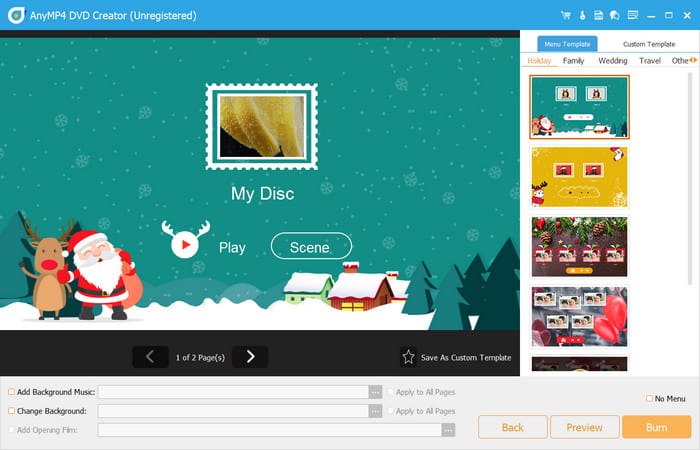
Task: Click the star icon for Save As Custom Template
Action: (408, 357)
